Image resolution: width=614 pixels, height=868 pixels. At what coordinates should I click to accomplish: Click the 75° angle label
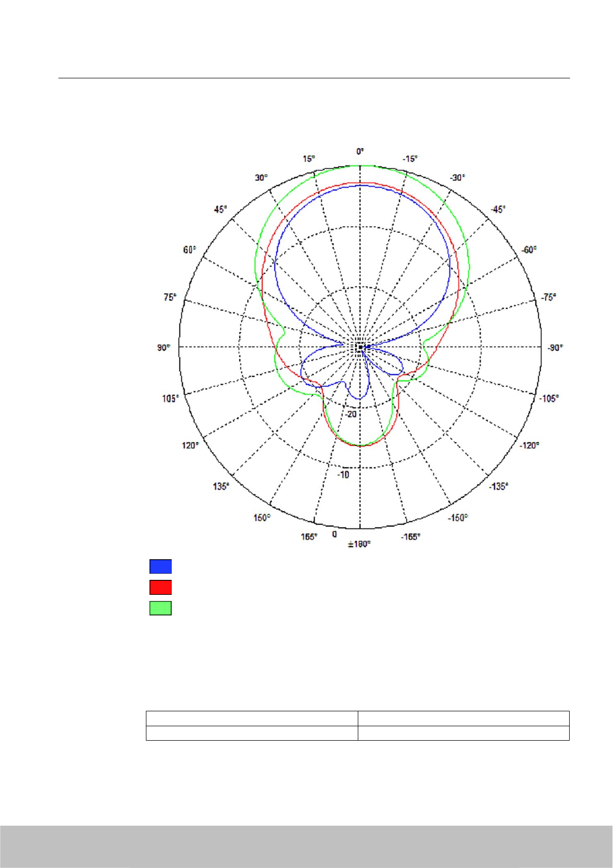click(x=170, y=297)
